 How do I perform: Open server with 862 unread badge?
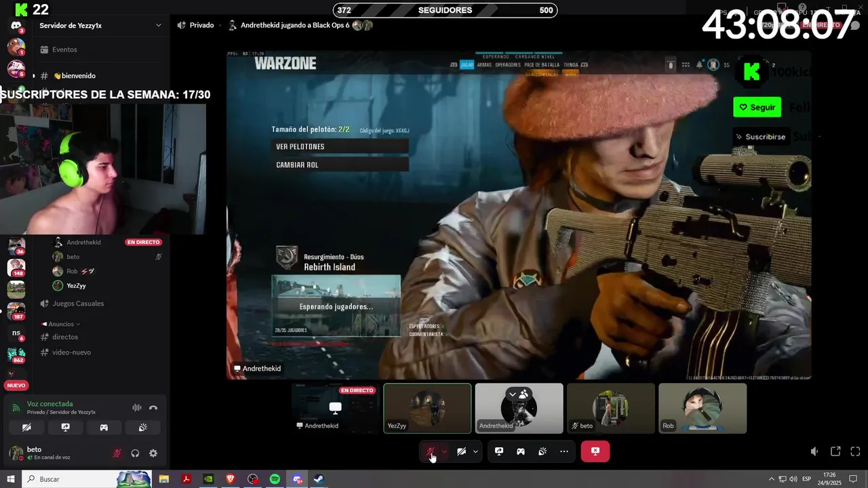tap(16, 354)
